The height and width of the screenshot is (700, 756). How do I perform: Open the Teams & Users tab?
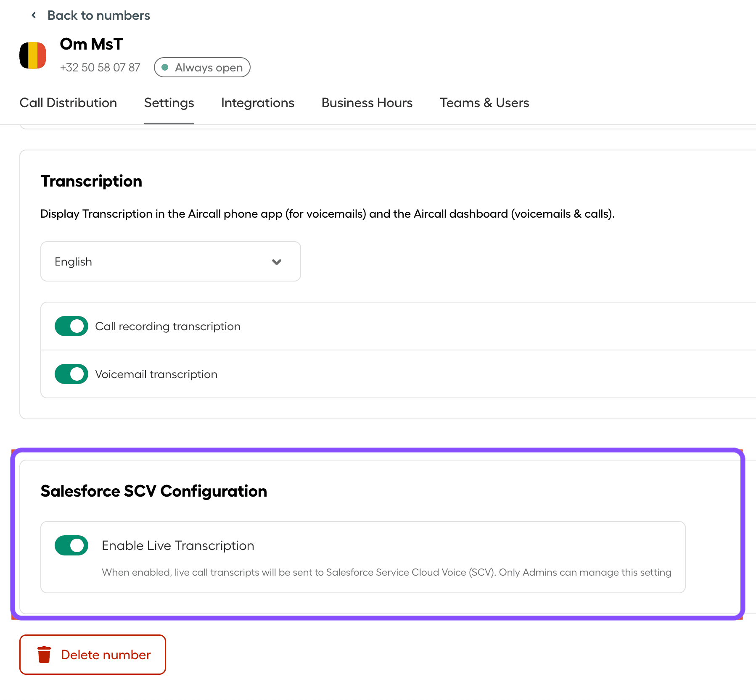tap(484, 103)
